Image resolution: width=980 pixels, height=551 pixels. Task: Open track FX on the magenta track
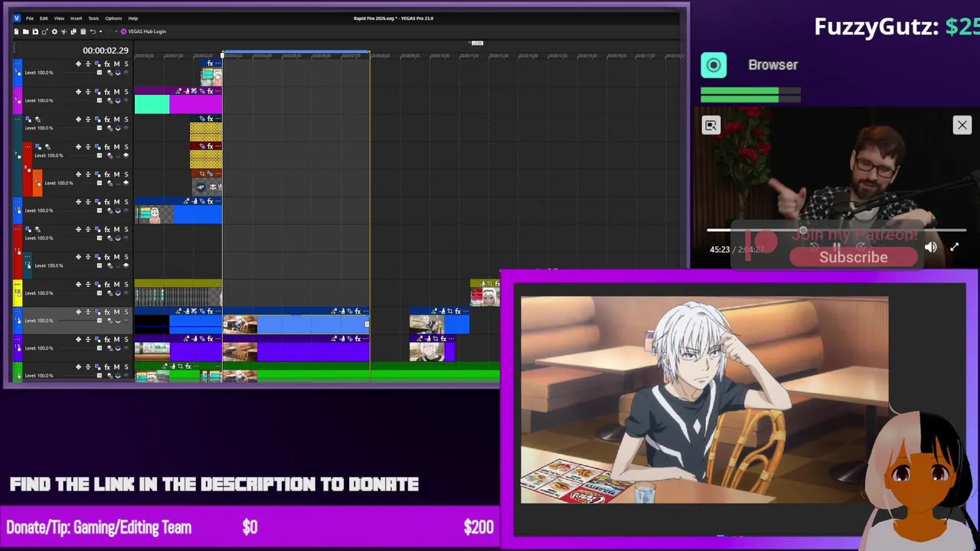coord(107,92)
